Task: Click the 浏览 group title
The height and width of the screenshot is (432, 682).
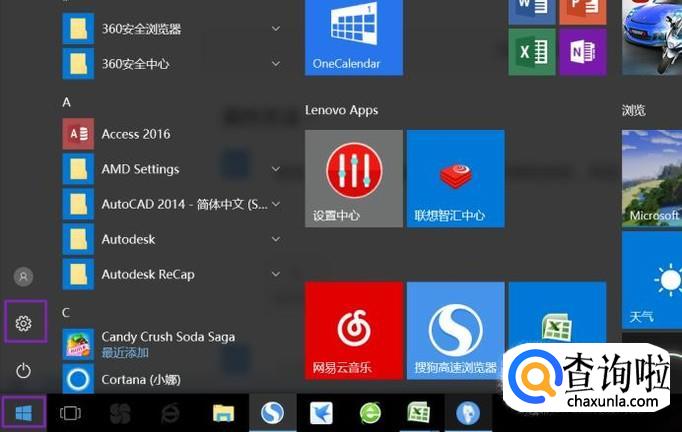Action: point(633,110)
